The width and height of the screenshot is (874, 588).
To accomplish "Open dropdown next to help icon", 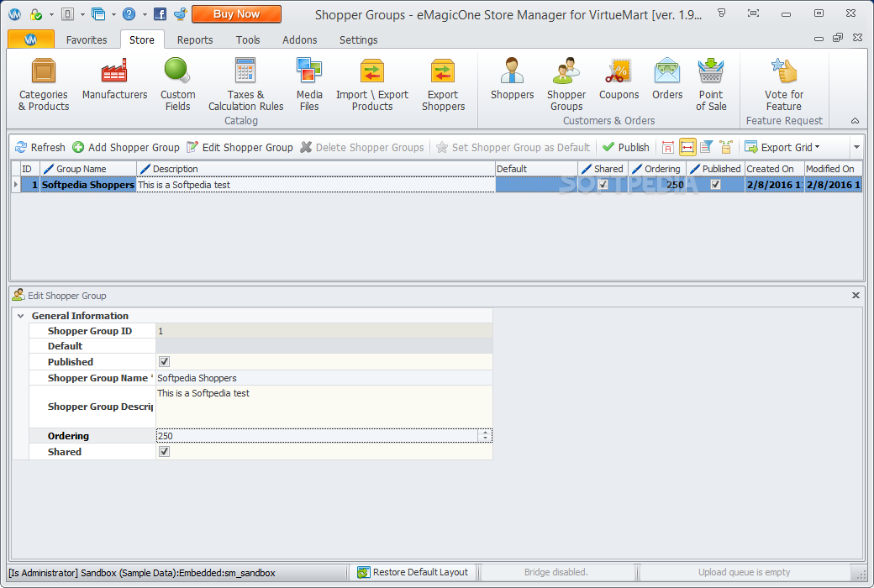I will pyautogui.click(x=145, y=14).
